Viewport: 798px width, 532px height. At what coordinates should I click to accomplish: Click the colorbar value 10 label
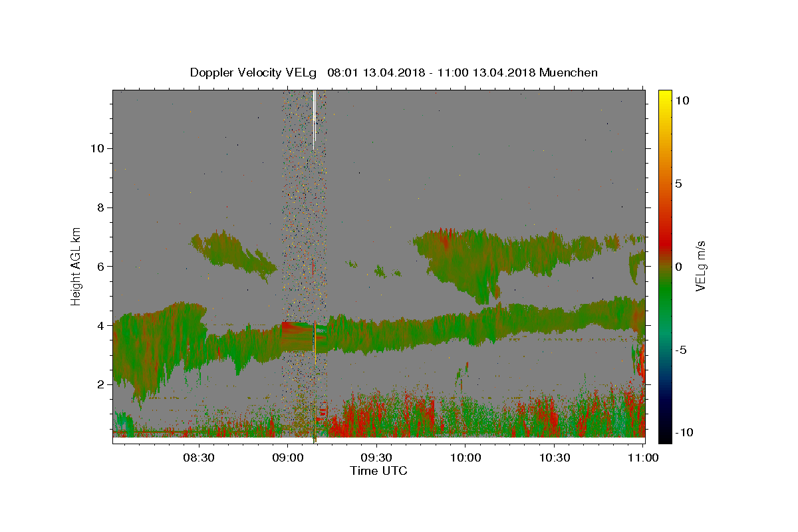point(682,100)
